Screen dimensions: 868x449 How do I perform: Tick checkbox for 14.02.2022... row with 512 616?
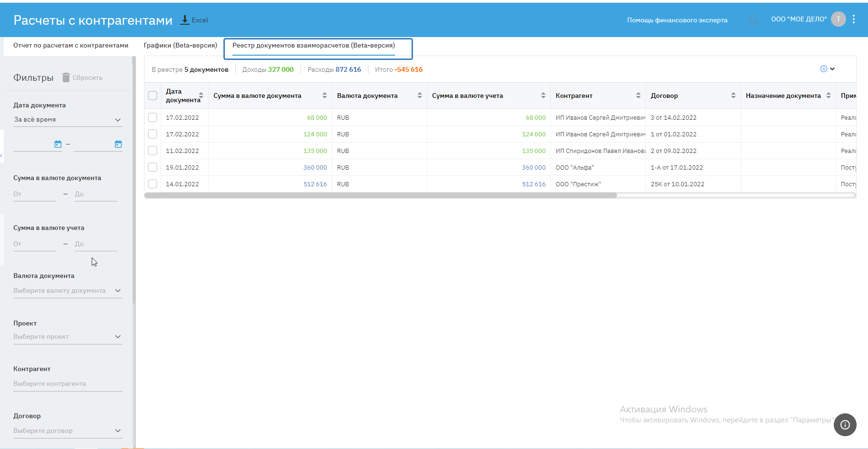[153, 184]
